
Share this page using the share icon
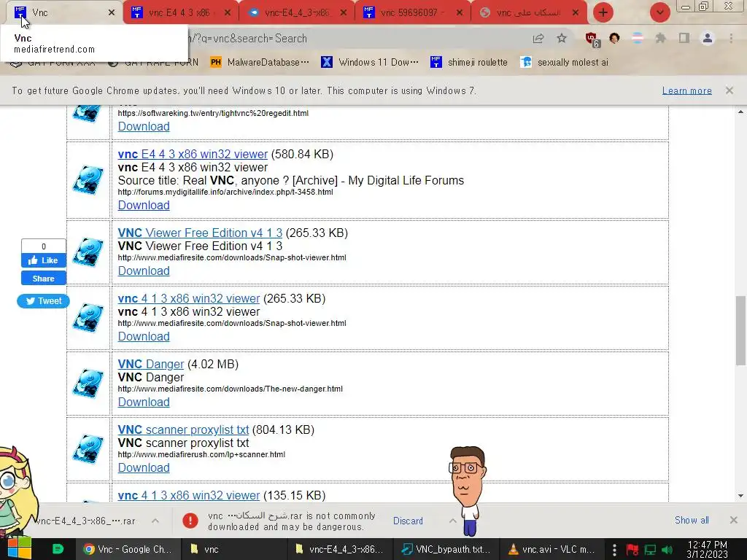tap(538, 38)
